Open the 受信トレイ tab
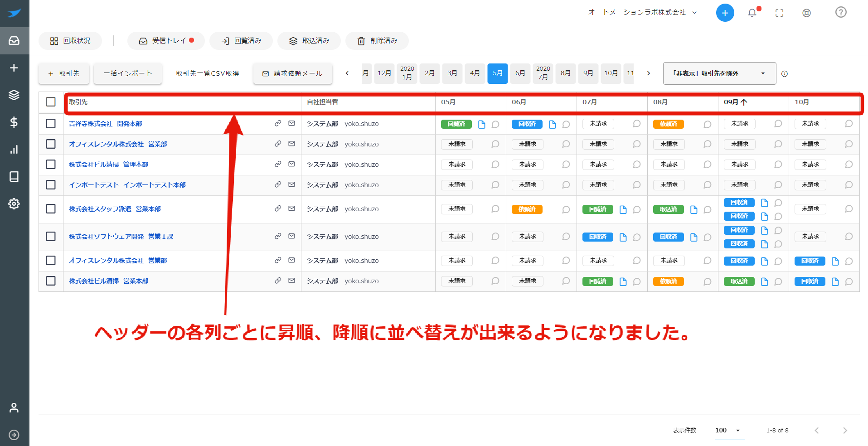868x446 pixels. click(166, 41)
